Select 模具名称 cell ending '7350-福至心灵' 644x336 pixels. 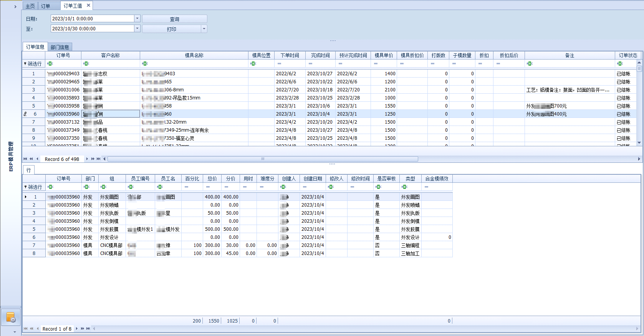click(194, 138)
